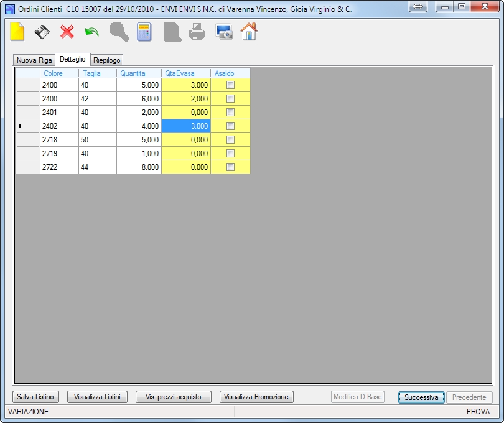Go to next with Successiva button
The width and height of the screenshot is (504, 423).
click(x=421, y=397)
